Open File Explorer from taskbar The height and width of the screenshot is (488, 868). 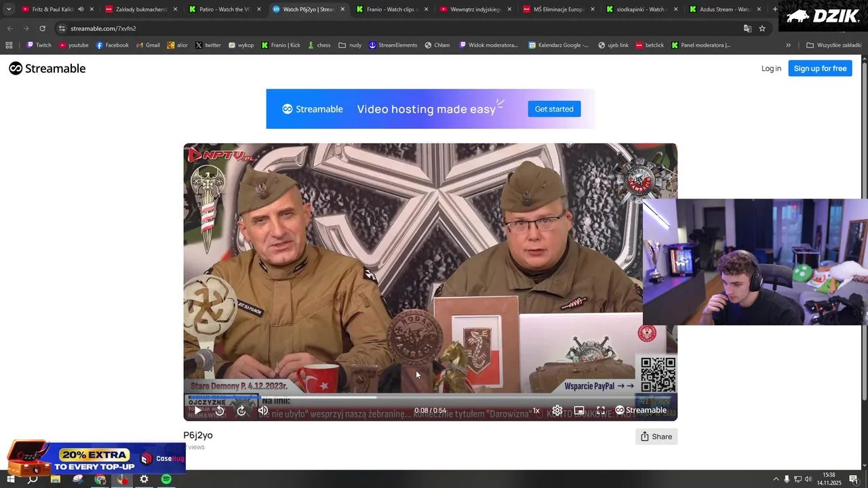click(x=56, y=479)
